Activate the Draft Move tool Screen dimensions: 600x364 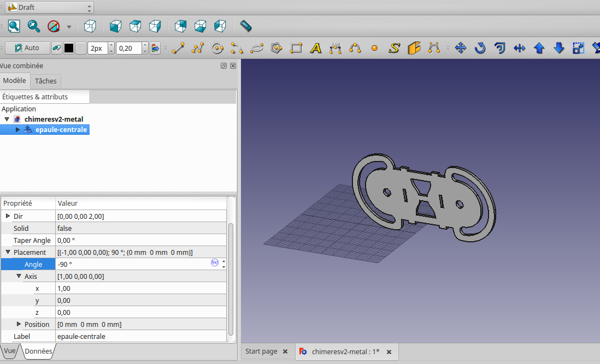click(460, 48)
